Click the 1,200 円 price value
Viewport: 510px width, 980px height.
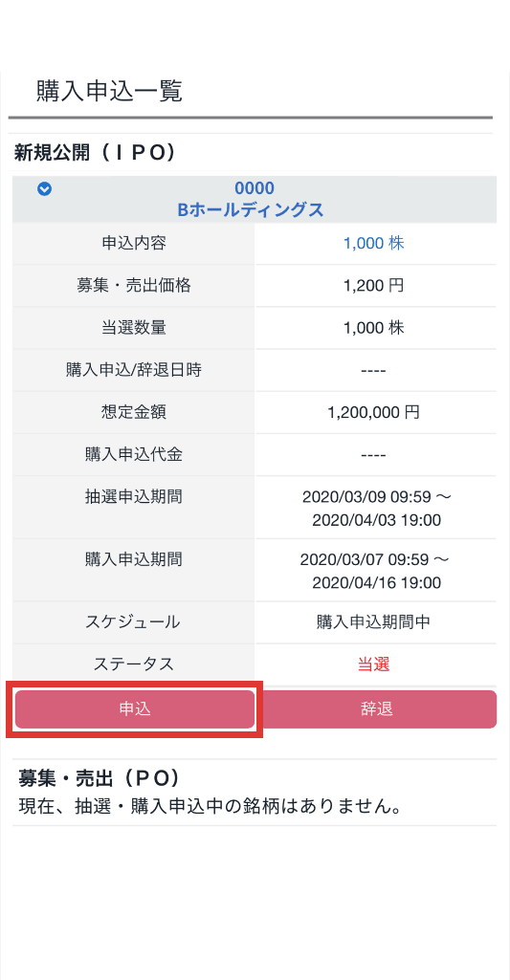coord(373,286)
